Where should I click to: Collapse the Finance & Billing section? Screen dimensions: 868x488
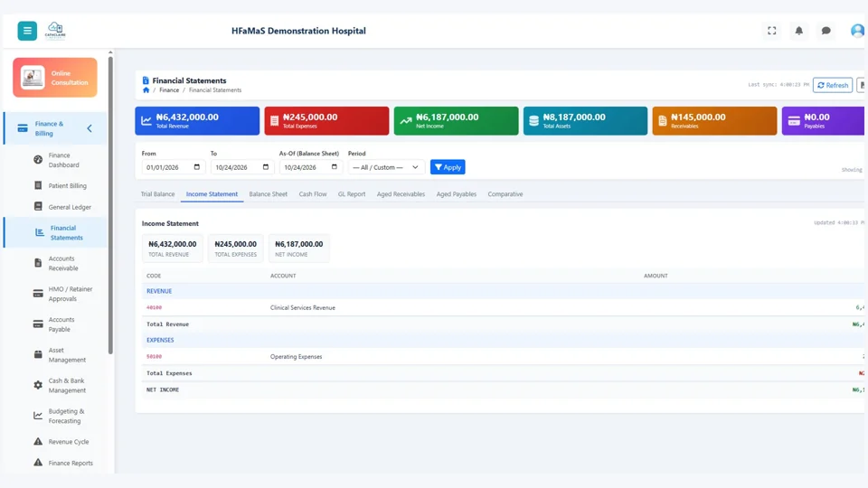[x=90, y=128]
